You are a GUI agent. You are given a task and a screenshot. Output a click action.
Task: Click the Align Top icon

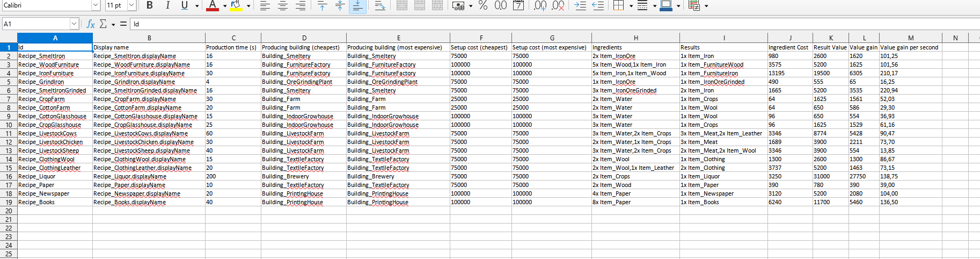coord(322,5)
